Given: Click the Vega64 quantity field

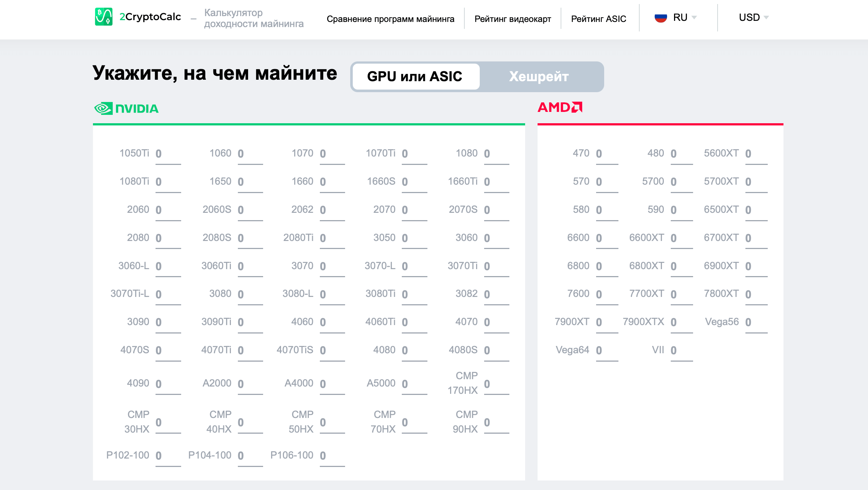Looking at the screenshot, I should click(x=607, y=351).
